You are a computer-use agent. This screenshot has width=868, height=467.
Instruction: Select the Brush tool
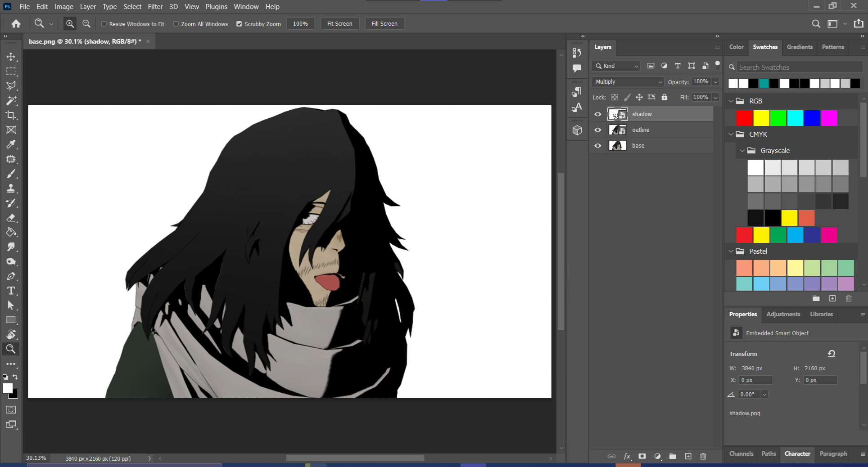(11, 174)
